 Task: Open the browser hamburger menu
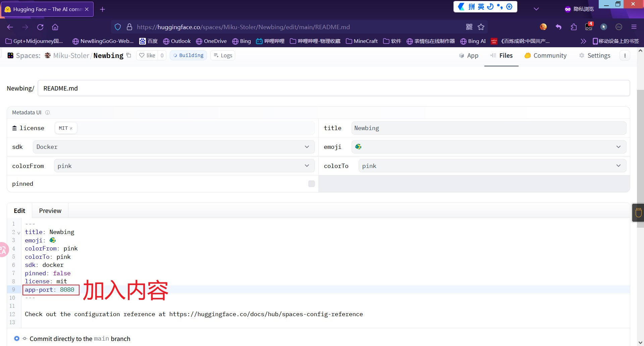pyautogui.click(x=634, y=27)
